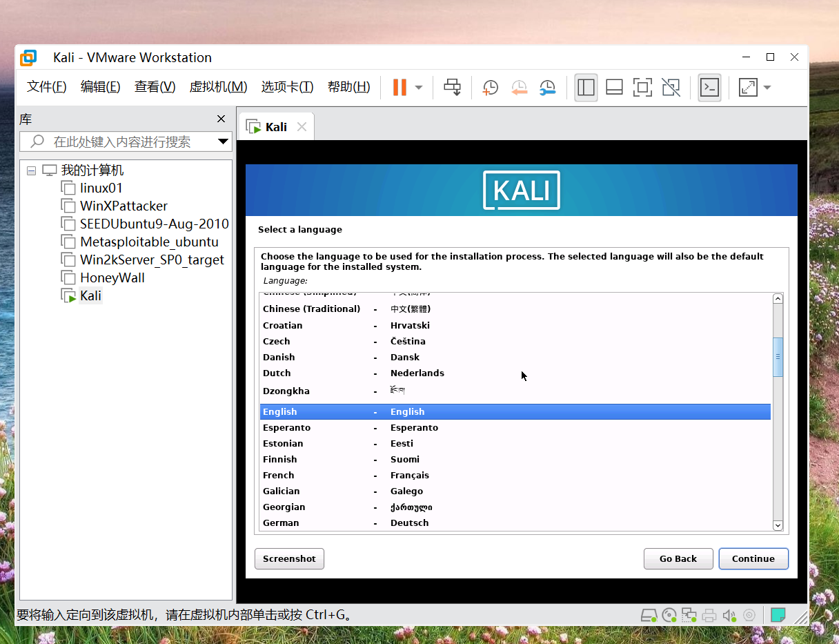Click the stretch guest display icon

coord(748,87)
